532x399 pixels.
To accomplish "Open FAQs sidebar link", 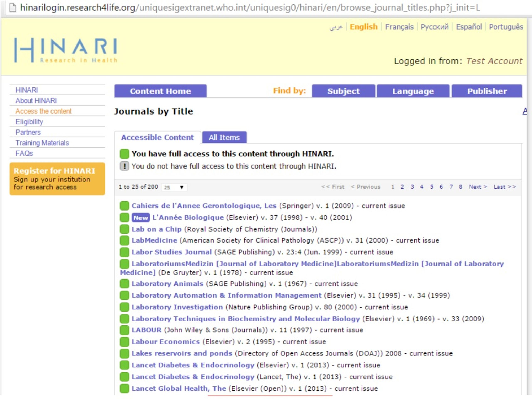I will pyautogui.click(x=24, y=153).
